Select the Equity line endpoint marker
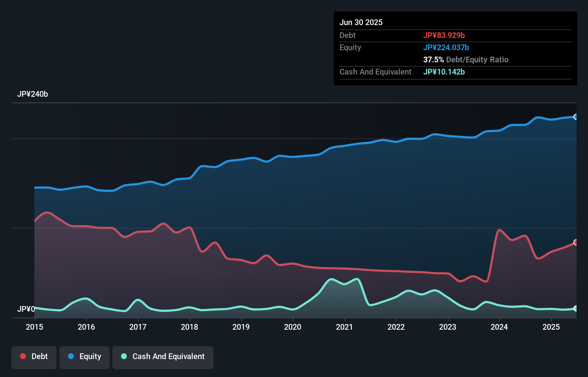This screenshot has height=377, width=588. tap(575, 117)
